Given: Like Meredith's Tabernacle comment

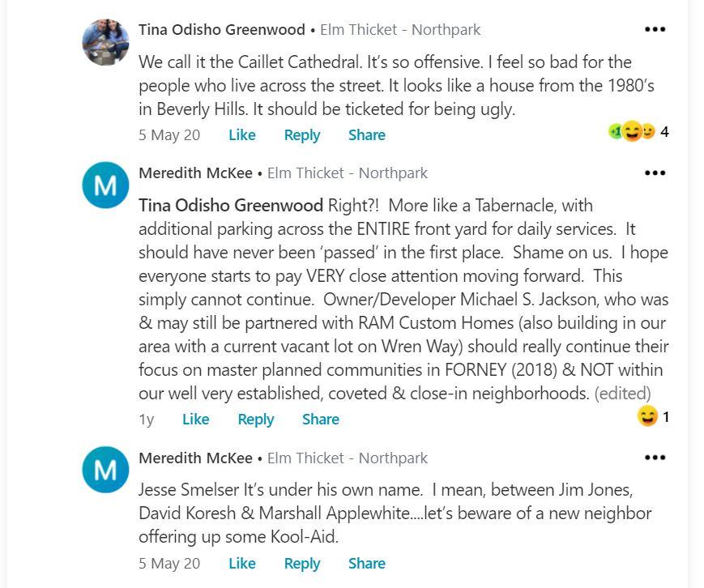Looking at the screenshot, I should [x=195, y=420].
